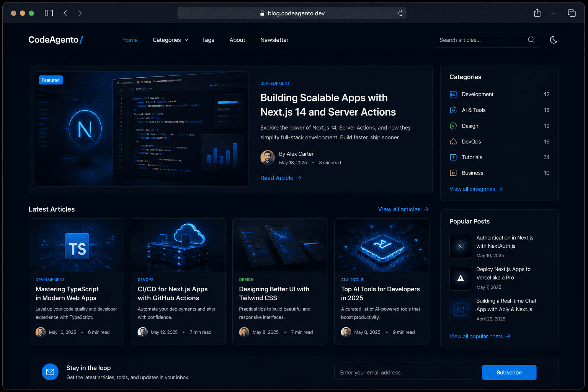Open the AI Tools chip thumbnail
The width and height of the screenshot is (588, 392).
(x=382, y=245)
